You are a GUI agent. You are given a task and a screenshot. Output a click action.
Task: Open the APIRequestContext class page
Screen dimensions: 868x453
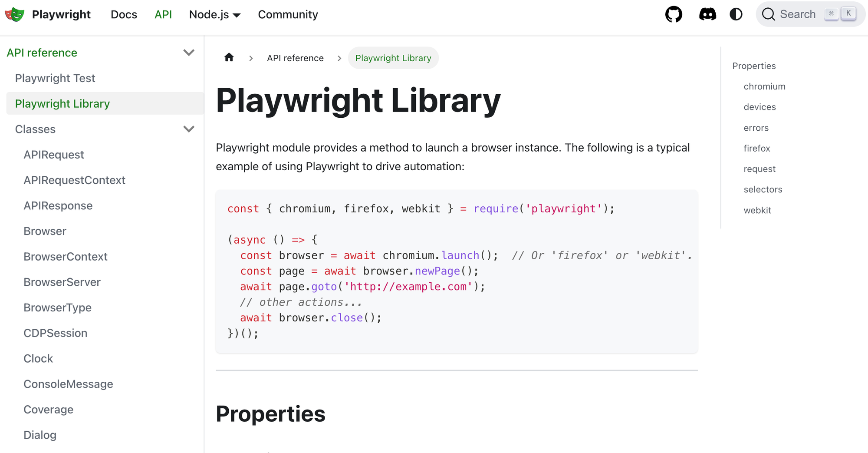point(74,180)
